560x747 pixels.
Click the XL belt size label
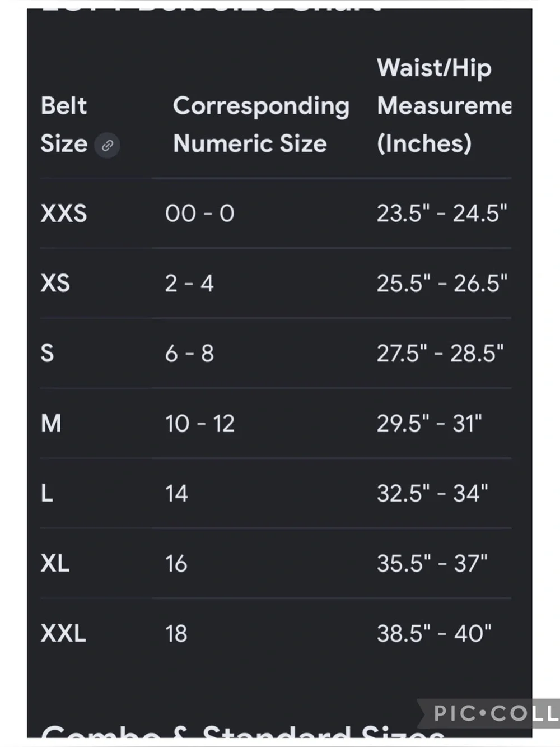pos(55,564)
